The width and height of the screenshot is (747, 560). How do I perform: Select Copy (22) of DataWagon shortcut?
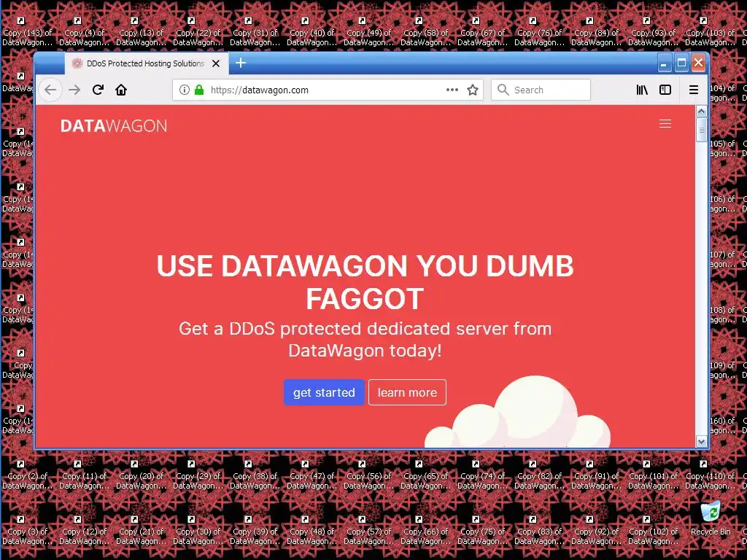point(198,32)
